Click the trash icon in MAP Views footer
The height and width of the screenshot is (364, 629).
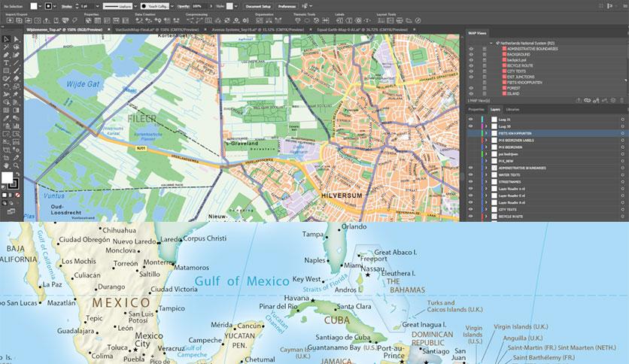(621, 101)
